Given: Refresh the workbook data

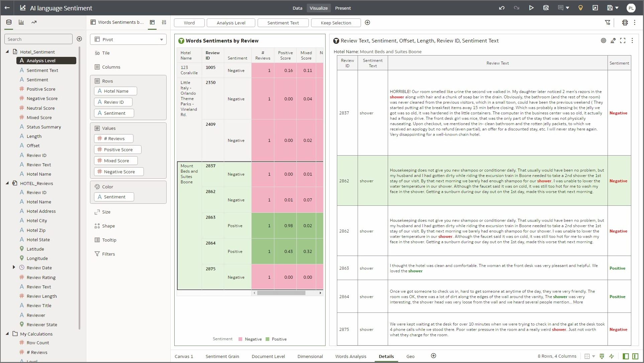Looking at the screenshot, I should click(546, 8).
